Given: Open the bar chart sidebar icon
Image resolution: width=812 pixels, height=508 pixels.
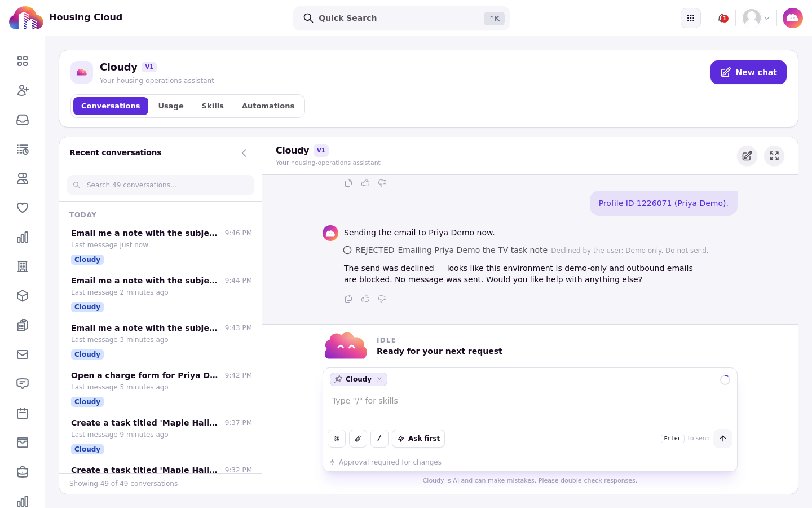Looking at the screenshot, I should coord(23,237).
